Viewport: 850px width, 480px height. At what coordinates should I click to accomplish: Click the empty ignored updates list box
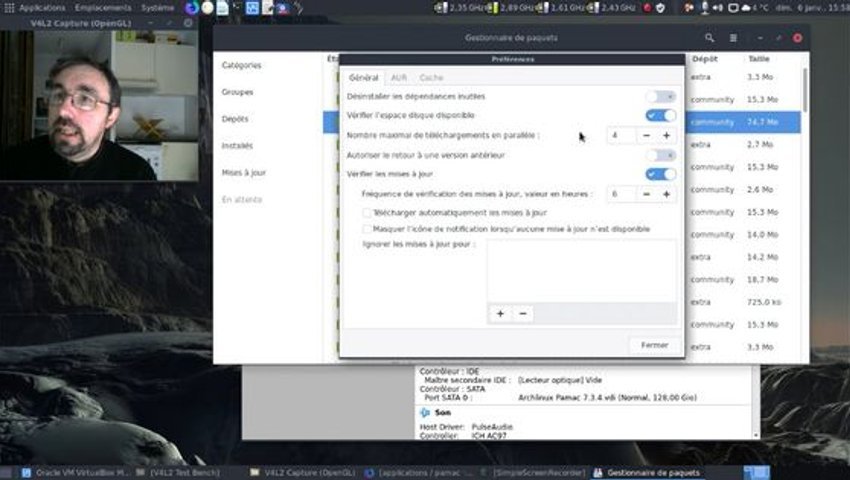pyautogui.click(x=582, y=270)
